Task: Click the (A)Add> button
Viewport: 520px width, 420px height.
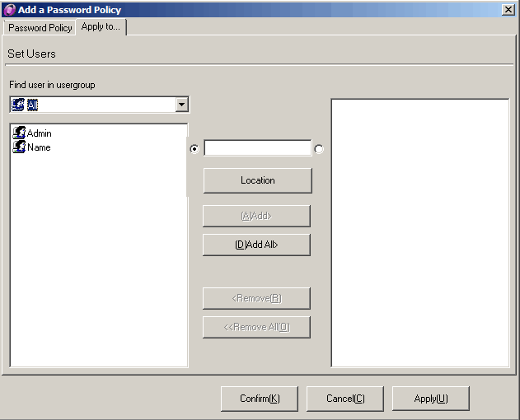Action: [256, 216]
